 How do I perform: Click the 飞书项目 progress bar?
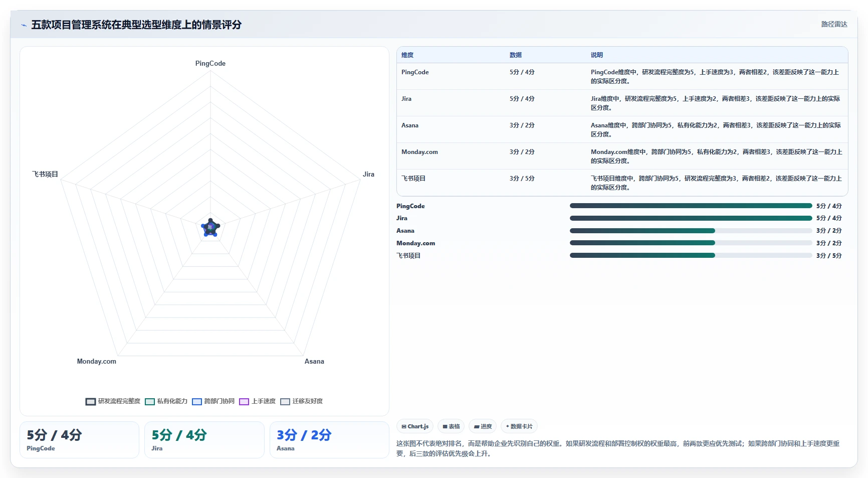click(691, 255)
